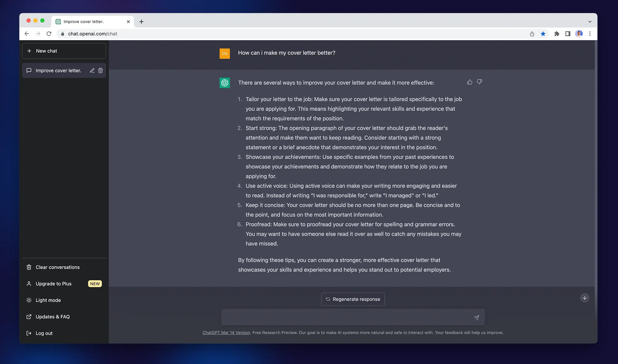The width and height of the screenshot is (618, 364).
Task: Log out of the account
Action: pyautogui.click(x=64, y=333)
